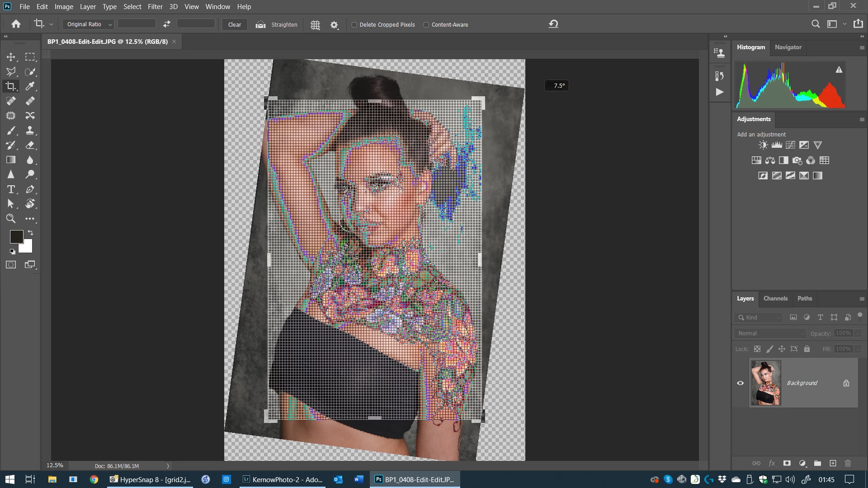
Task: Open the layer blend mode Normal dropdown
Action: coord(771,333)
